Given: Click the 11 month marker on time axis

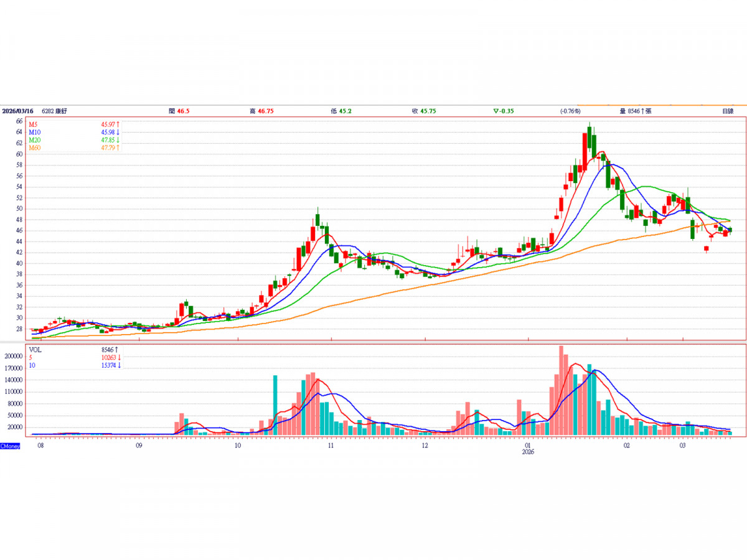Looking at the screenshot, I should pos(331,446).
